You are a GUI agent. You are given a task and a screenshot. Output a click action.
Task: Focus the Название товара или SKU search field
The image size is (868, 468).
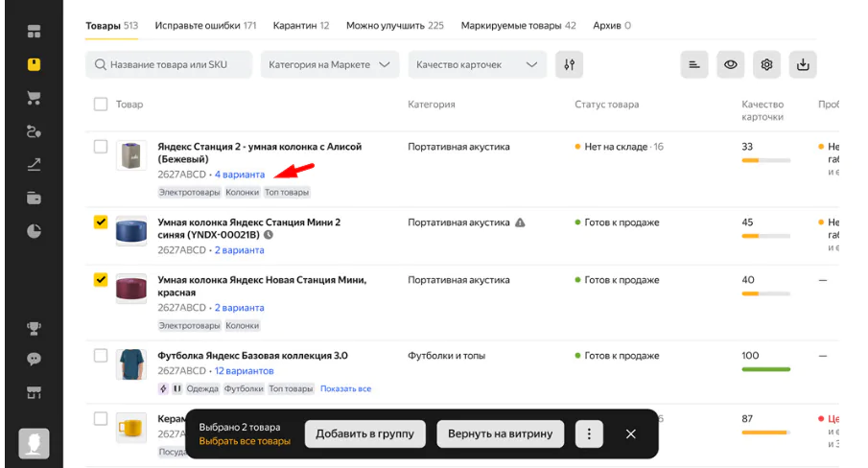tap(169, 64)
